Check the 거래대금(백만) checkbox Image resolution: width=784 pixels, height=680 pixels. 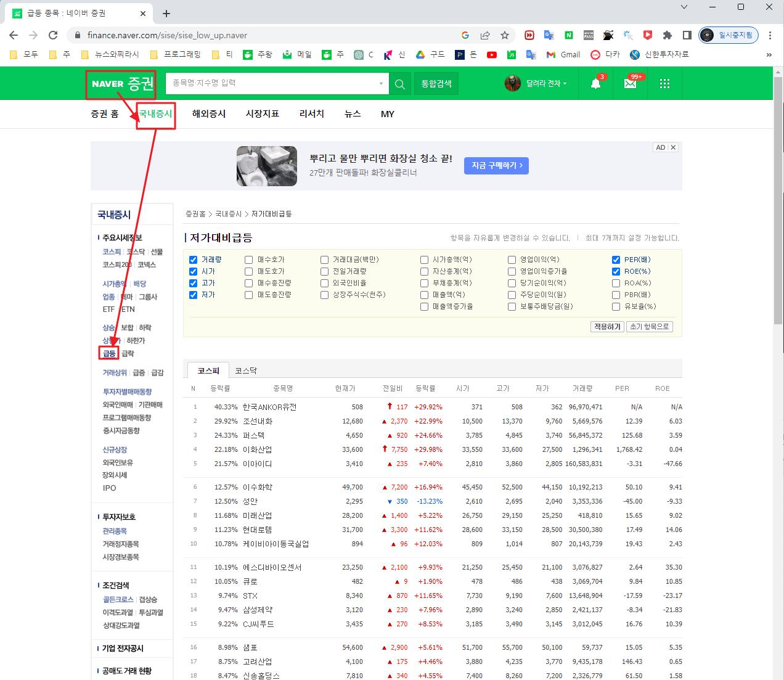[x=325, y=260]
